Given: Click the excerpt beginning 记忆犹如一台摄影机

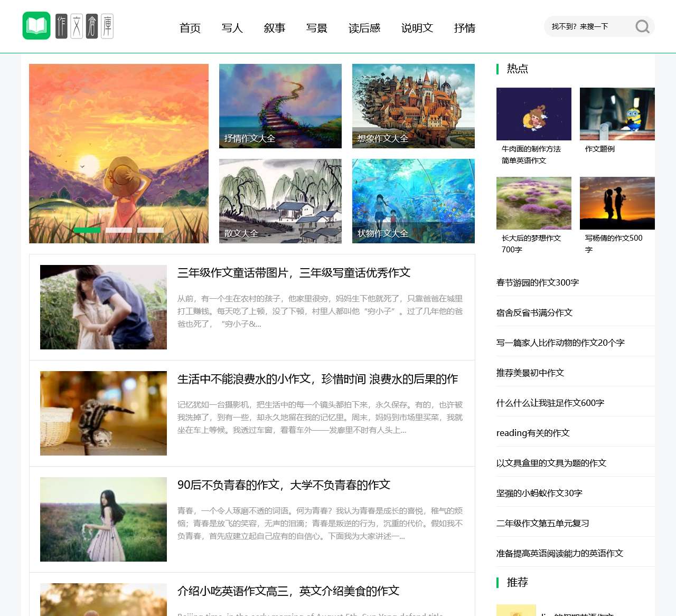Looking at the screenshot, I should [x=320, y=417].
